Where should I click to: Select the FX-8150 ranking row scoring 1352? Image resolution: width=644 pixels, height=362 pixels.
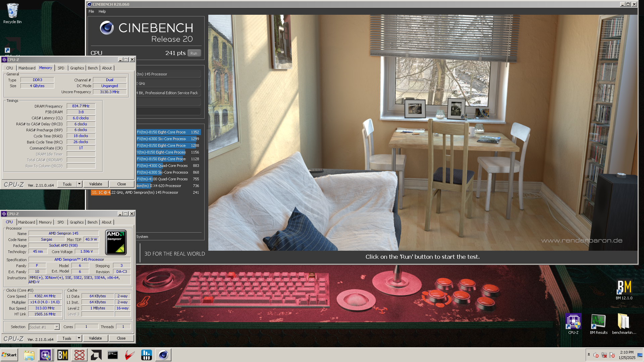coord(168,132)
